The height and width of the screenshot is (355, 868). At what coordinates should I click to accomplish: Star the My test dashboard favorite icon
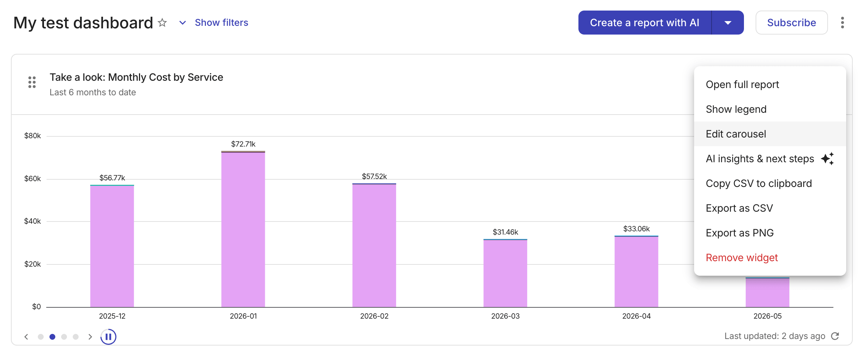(162, 23)
